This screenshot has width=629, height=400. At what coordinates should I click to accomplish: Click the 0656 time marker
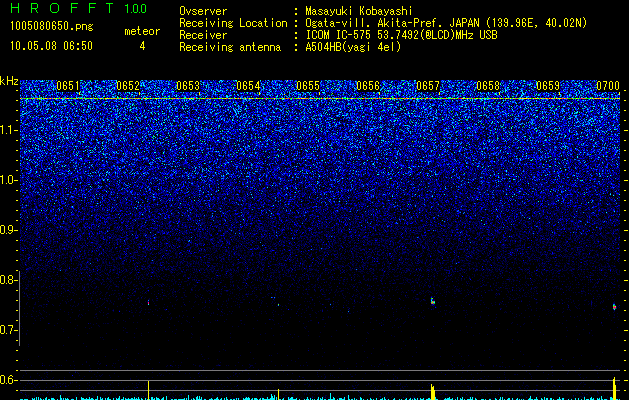368,86
